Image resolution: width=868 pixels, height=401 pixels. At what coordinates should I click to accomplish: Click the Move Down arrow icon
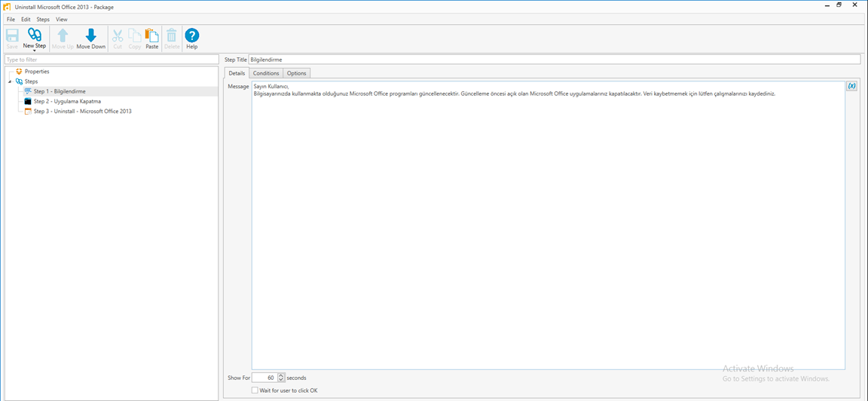coord(90,35)
